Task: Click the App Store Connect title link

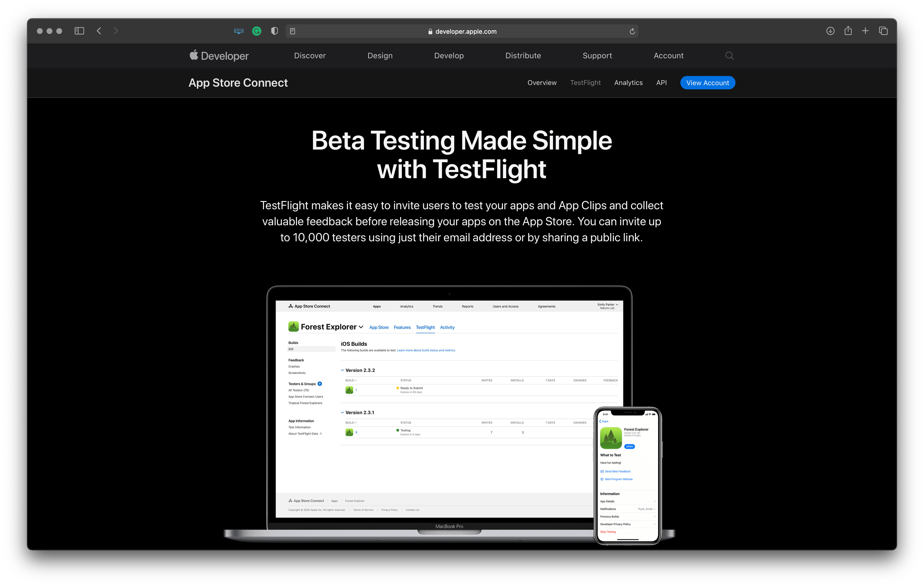Action: point(238,83)
